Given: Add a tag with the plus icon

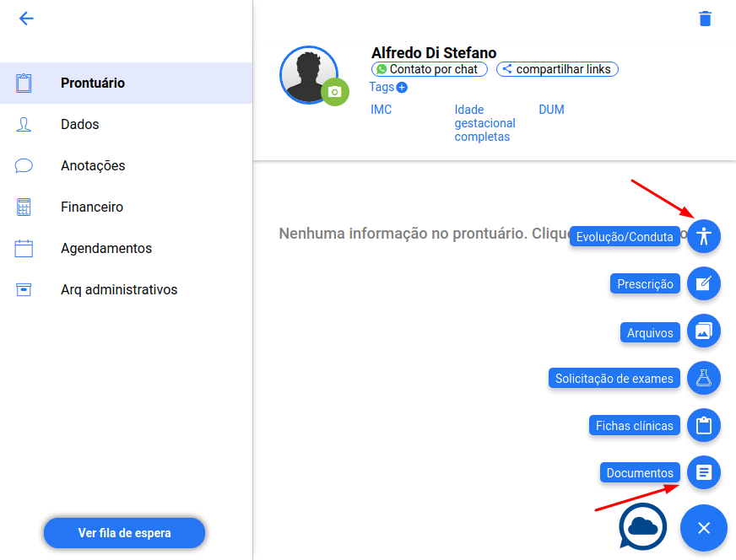Looking at the screenshot, I should click(402, 87).
